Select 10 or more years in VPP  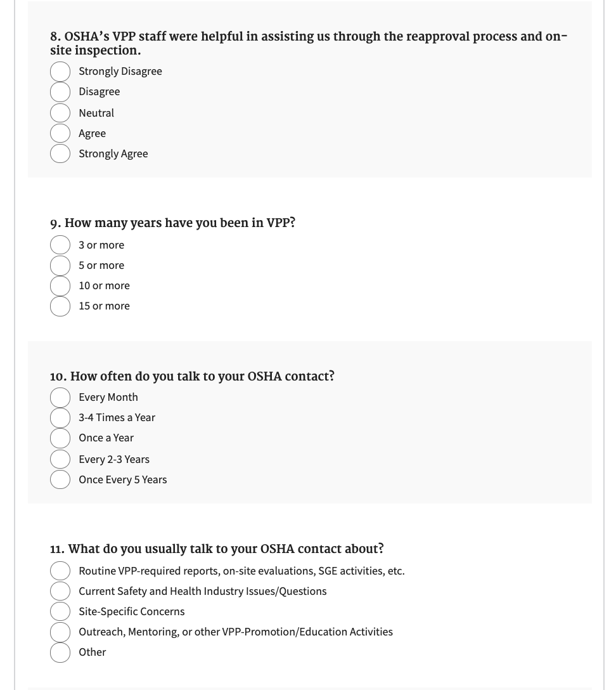tap(60, 285)
